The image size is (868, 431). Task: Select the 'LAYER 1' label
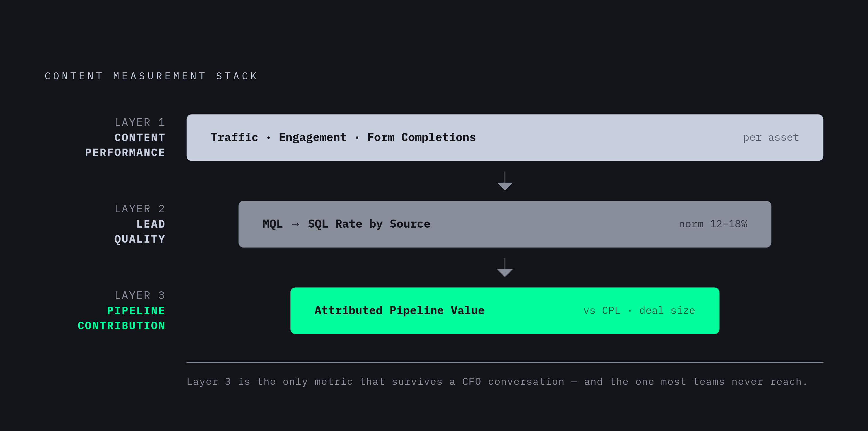140,122
